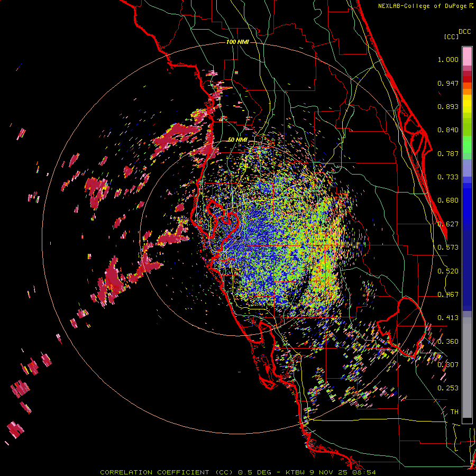476x476 pixels.
Task: Click the 9 NOV 25 date in footer
Action: 329,472
